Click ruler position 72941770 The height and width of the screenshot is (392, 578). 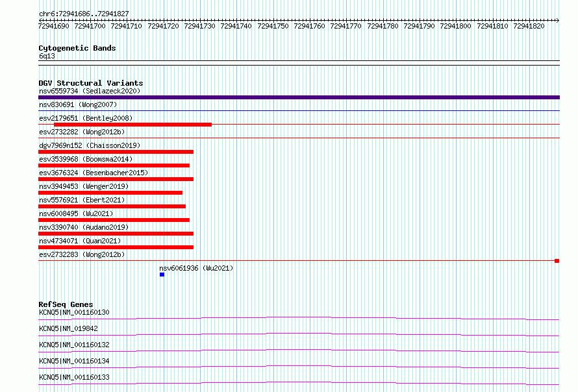346,26
